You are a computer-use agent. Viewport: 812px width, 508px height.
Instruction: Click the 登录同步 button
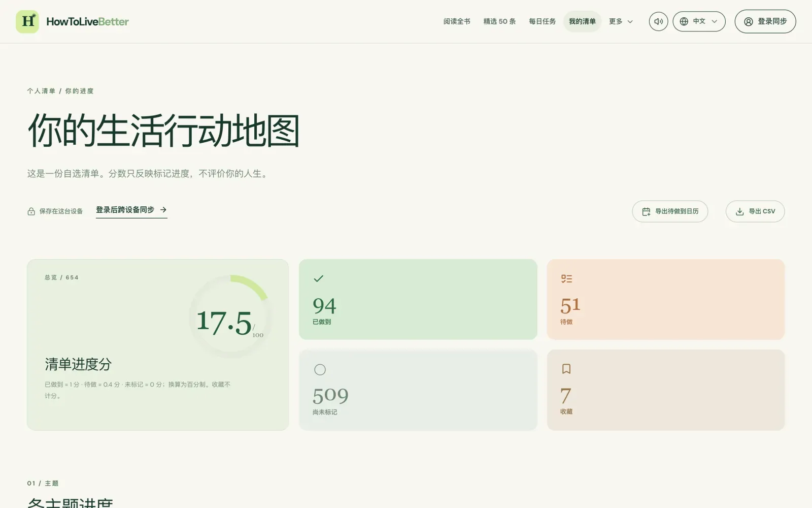pos(765,21)
